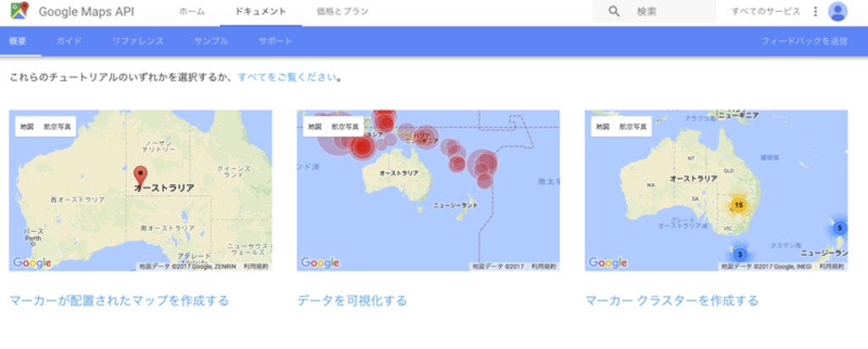Click the blue cluster marker labeled 5
868x349 pixels.
[839, 228]
